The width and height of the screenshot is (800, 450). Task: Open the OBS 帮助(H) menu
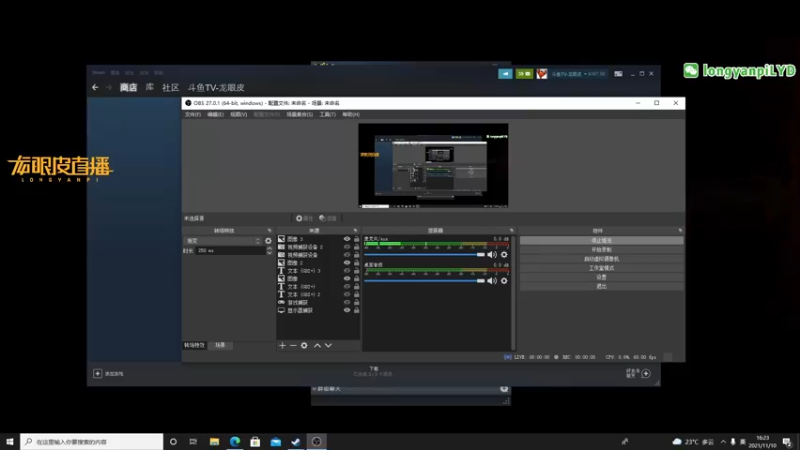[x=351, y=115]
